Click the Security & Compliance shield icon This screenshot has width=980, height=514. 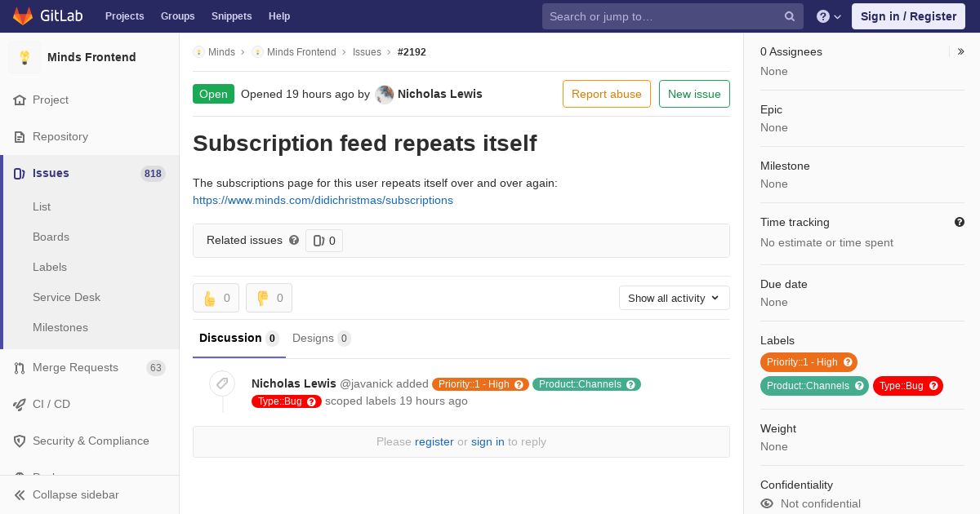[20, 441]
